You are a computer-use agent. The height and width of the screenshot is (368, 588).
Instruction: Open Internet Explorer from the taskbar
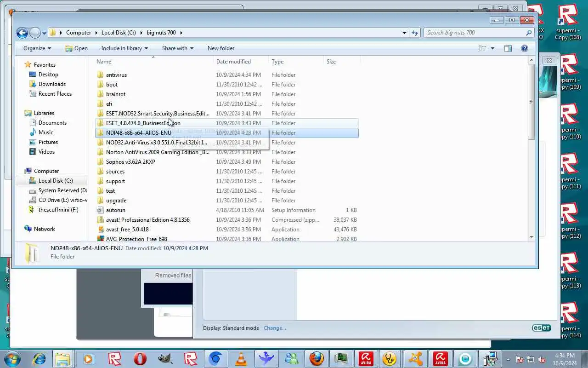[39, 359]
